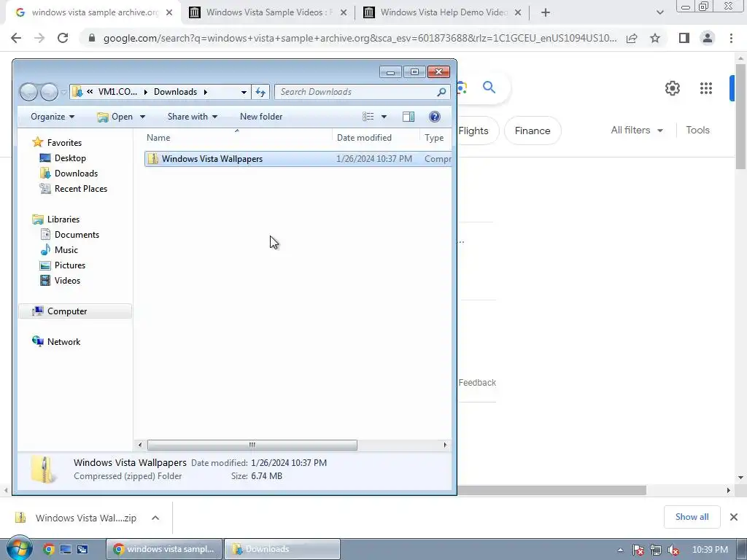
Task: Reload the Chrome page
Action: click(x=63, y=38)
